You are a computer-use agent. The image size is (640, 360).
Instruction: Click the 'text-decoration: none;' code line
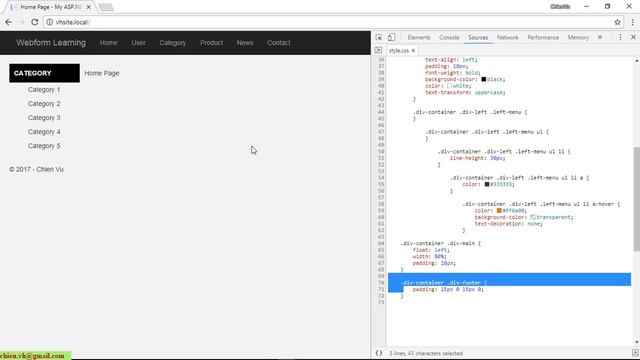tap(508, 224)
